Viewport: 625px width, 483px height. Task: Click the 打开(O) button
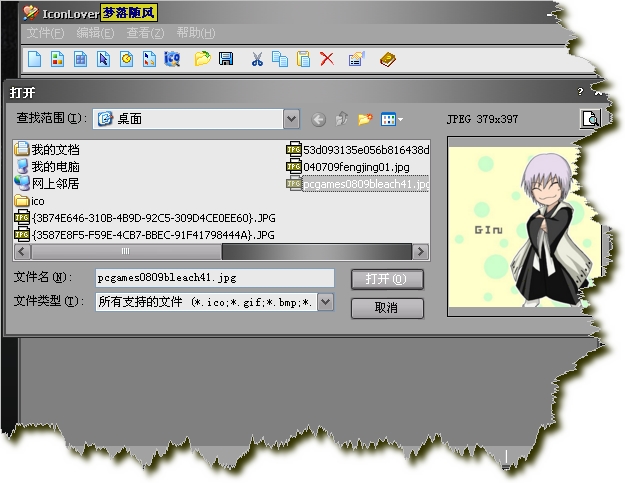tap(387, 279)
